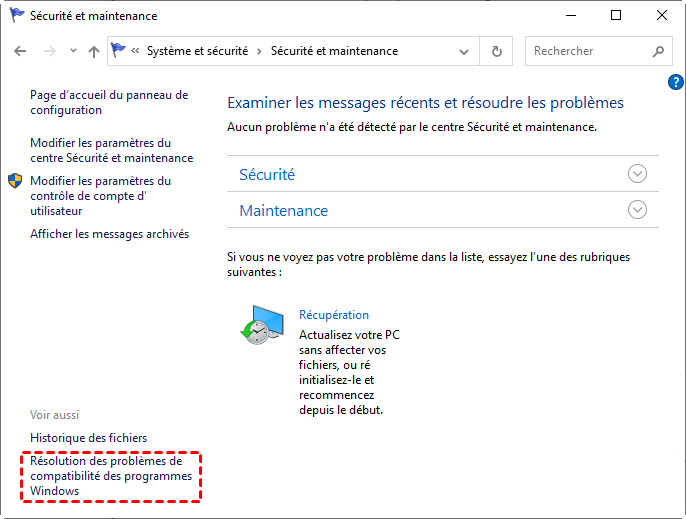Open Résolution des problèmes de compatibilité des programmes
The width and height of the screenshot is (686, 519).
pyautogui.click(x=111, y=476)
